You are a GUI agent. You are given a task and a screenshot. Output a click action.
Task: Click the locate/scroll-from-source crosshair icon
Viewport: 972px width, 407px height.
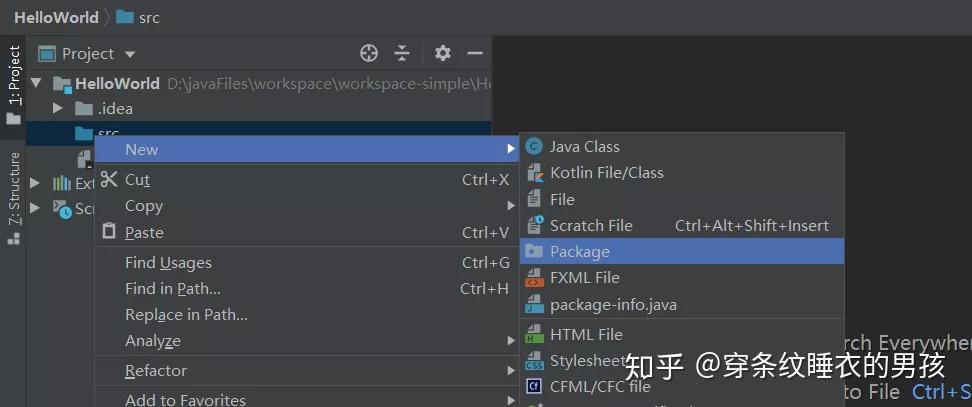[x=369, y=54]
